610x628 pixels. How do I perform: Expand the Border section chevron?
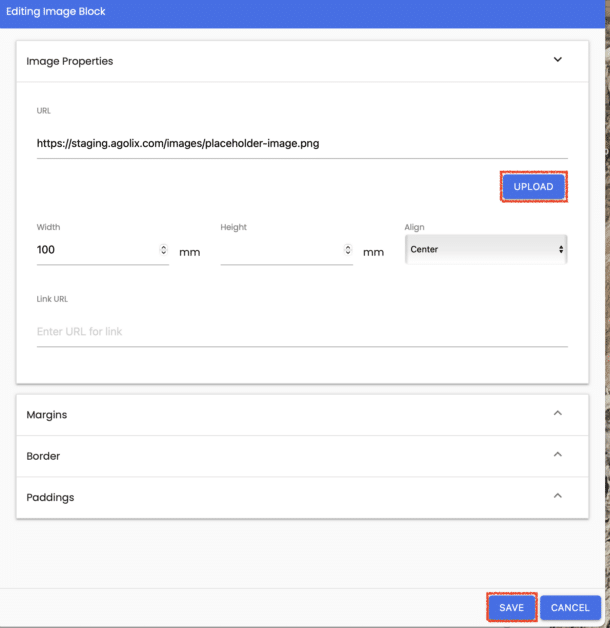[558, 454]
